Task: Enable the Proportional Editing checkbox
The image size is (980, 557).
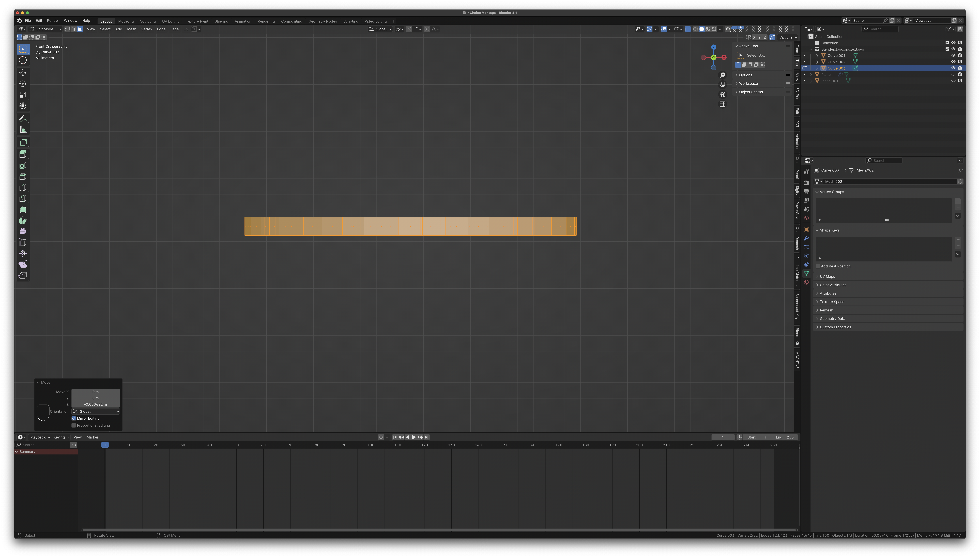Action: point(74,425)
